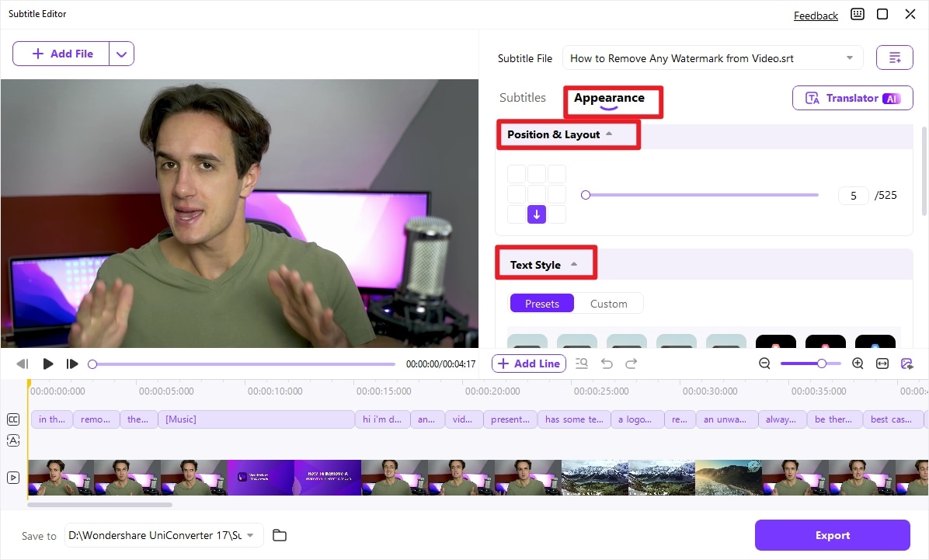Click the fit-timeline-to-window icon
The width and height of the screenshot is (929, 560).
(881, 363)
